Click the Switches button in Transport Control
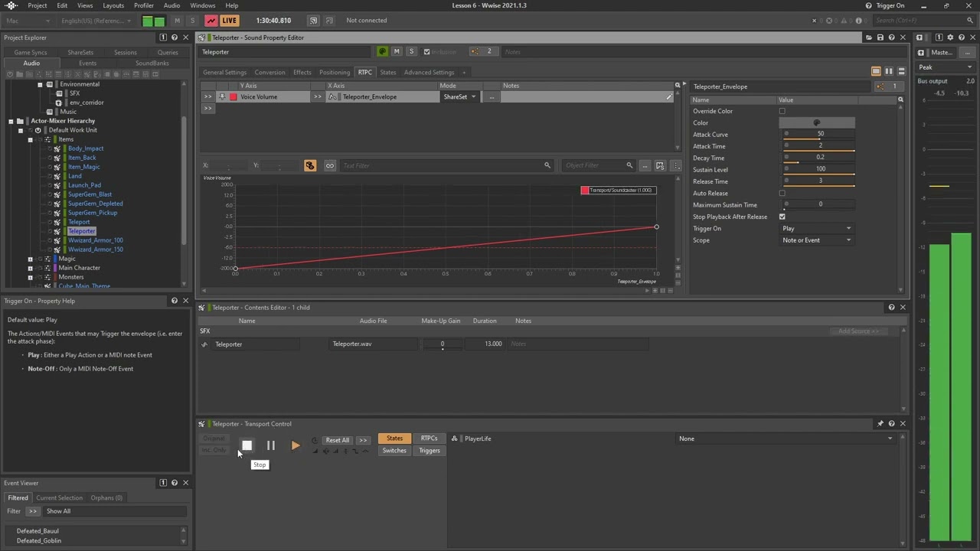Viewport: 980px width, 551px height. coord(394,451)
